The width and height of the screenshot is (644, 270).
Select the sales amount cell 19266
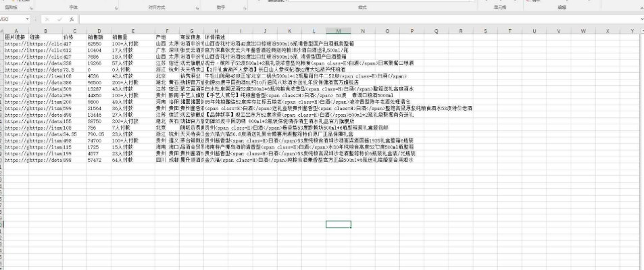(99, 63)
